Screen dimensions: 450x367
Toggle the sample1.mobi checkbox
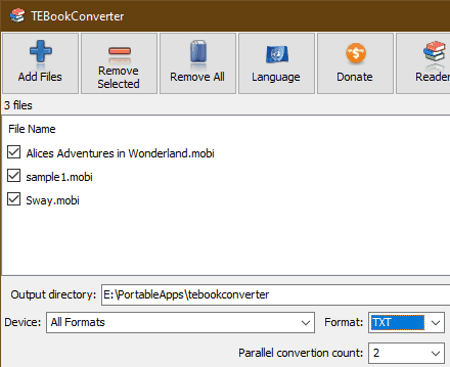coord(14,175)
